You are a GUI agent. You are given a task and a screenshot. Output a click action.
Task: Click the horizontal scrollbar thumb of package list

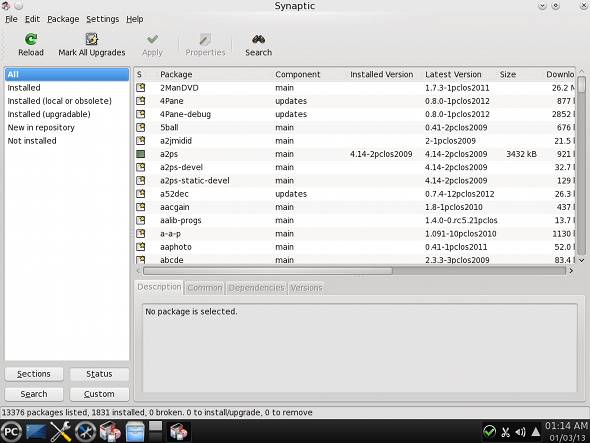point(268,271)
